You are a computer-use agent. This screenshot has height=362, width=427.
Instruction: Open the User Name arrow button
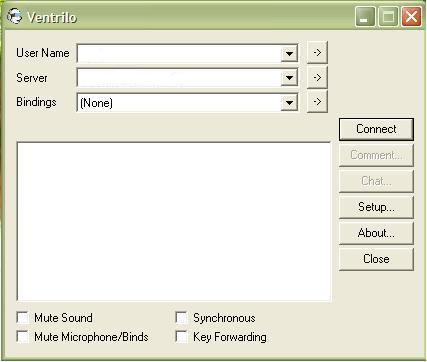click(x=317, y=52)
